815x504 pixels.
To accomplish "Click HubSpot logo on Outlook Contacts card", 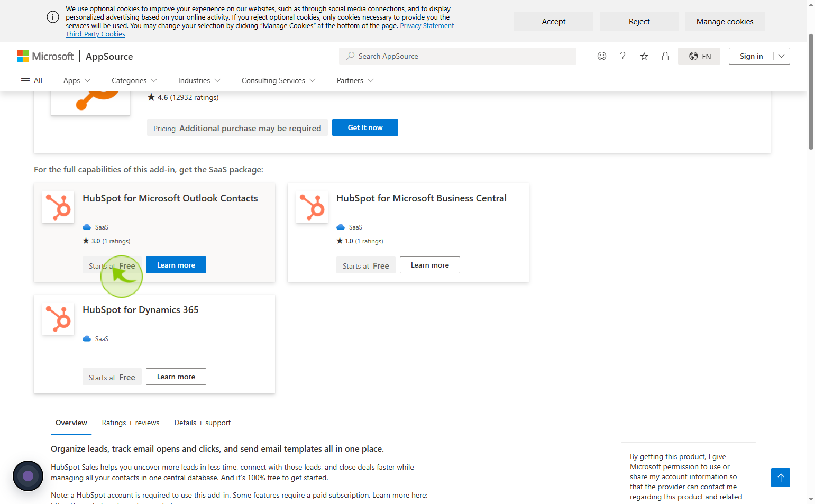I will click(x=58, y=207).
